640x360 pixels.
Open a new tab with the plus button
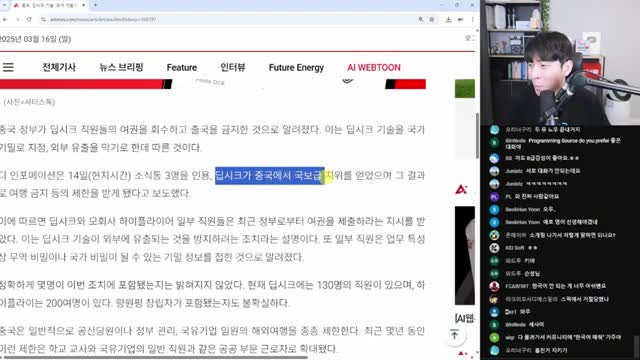(x=95, y=5)
